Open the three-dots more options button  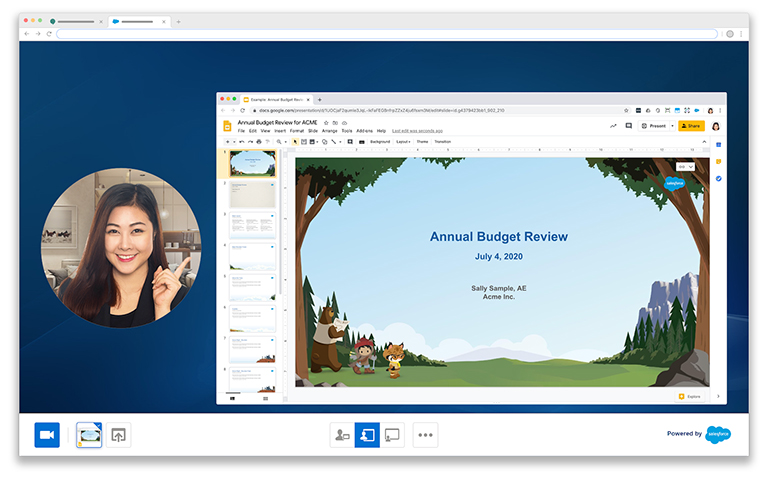pyautogui.click(x=426, y=435)
